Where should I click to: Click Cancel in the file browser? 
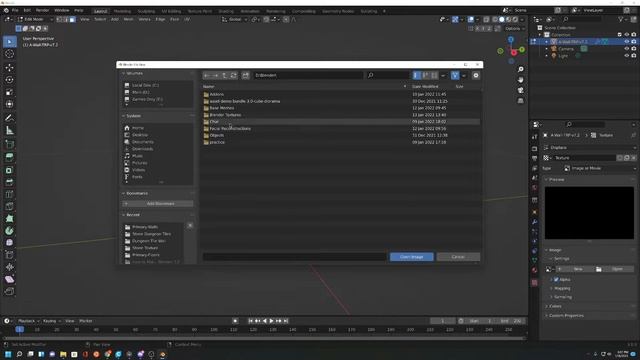[x=458, y=257]
